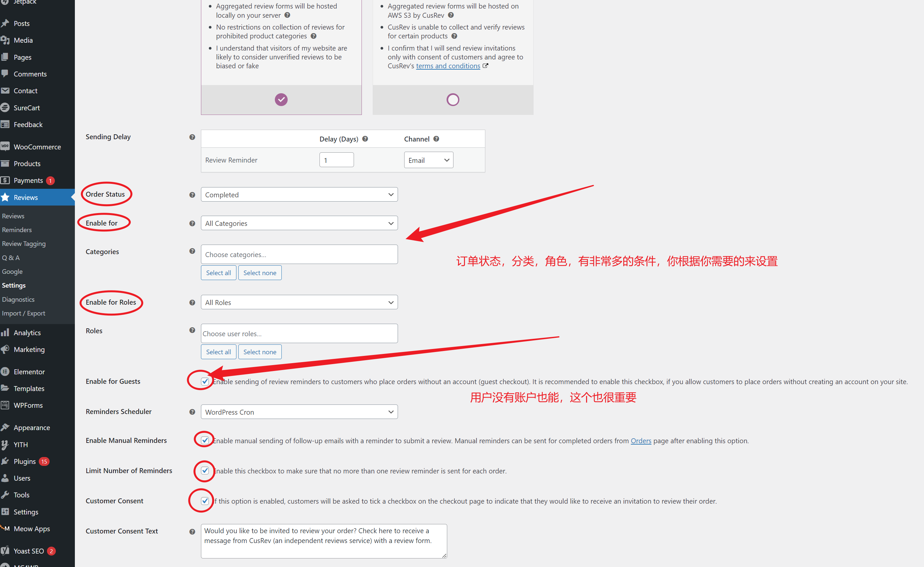Click Select all categories button

(x=218, y=272)
